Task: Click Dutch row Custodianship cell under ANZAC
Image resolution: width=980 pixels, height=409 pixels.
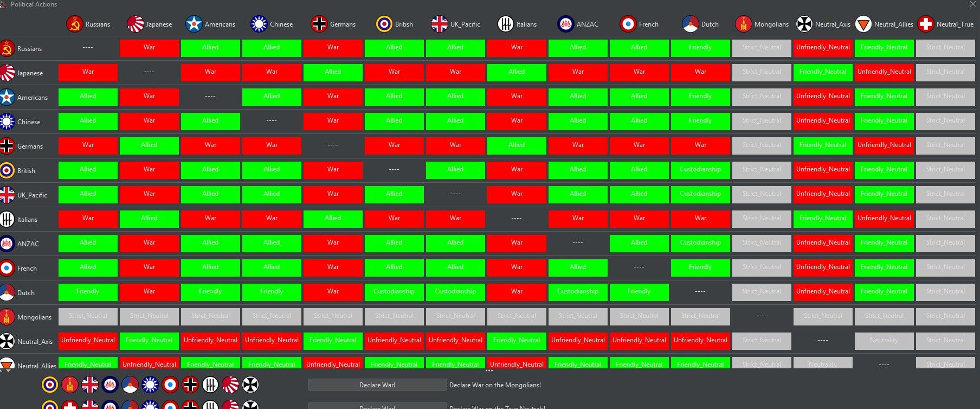Action: [578, 292]
